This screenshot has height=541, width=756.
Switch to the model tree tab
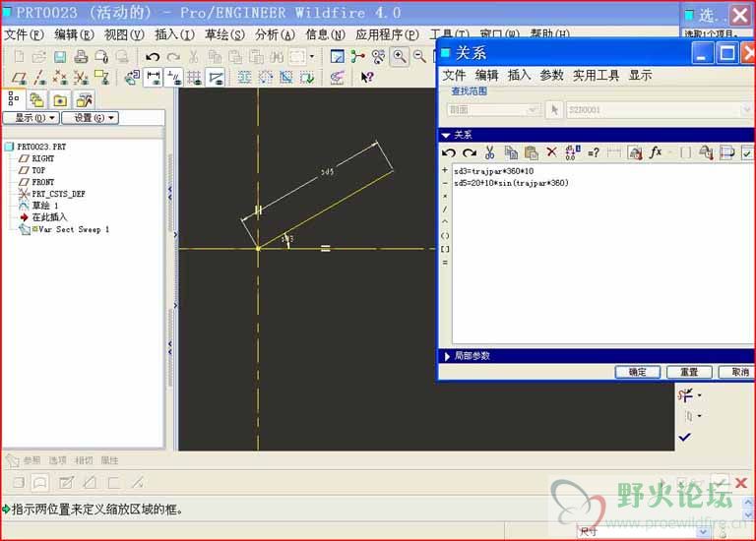pyautogui.click(x=14, y=99)
